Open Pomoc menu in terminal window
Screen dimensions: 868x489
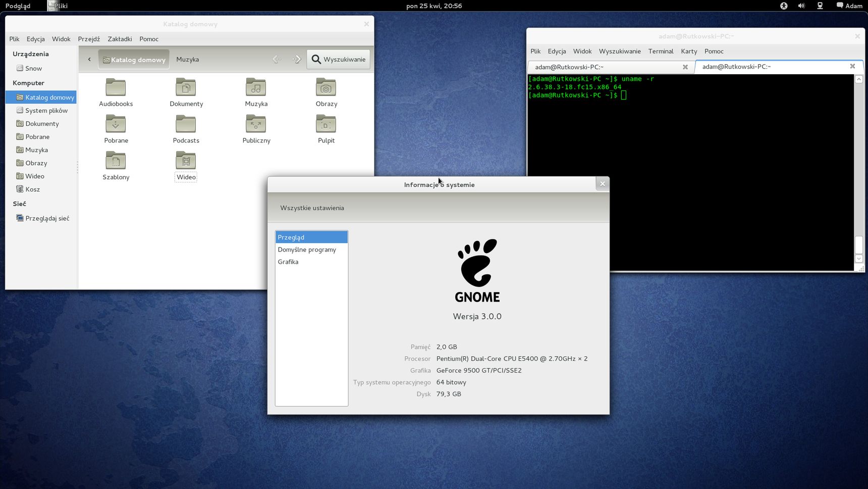coord(714,51)
